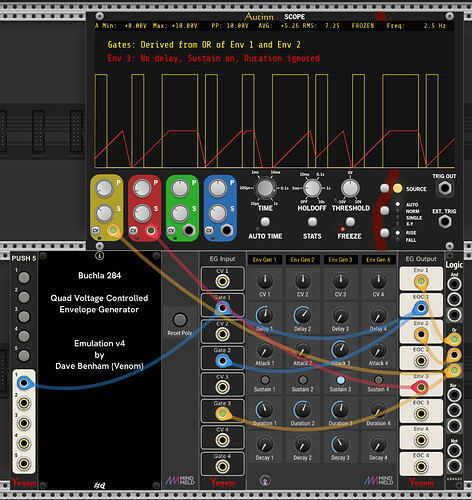Image resolution: width=472 pixels, height=500 pixels.
Task: Click the TRIG OUT jack on scope
Action: point(444,188)
